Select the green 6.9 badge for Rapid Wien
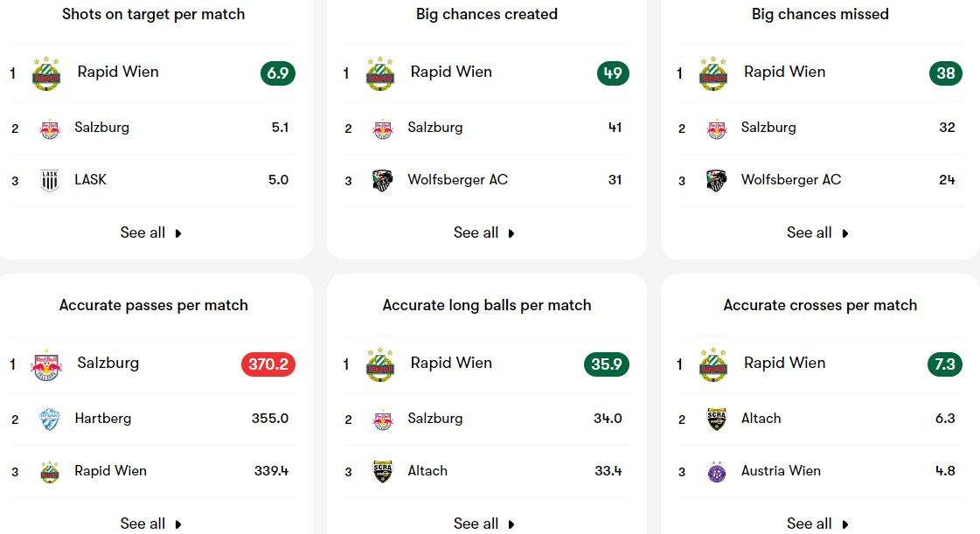This screenshot has width=980, height=534. 277,73
